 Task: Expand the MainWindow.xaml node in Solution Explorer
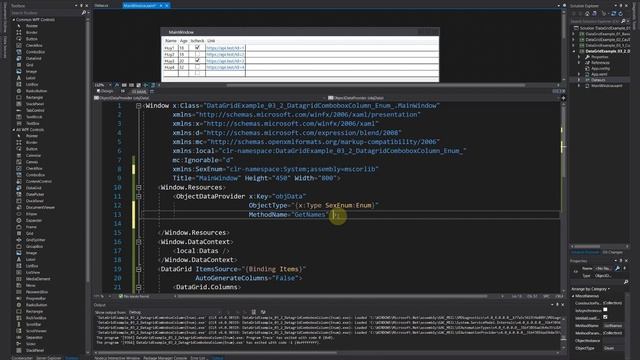(x=579, y=86)
